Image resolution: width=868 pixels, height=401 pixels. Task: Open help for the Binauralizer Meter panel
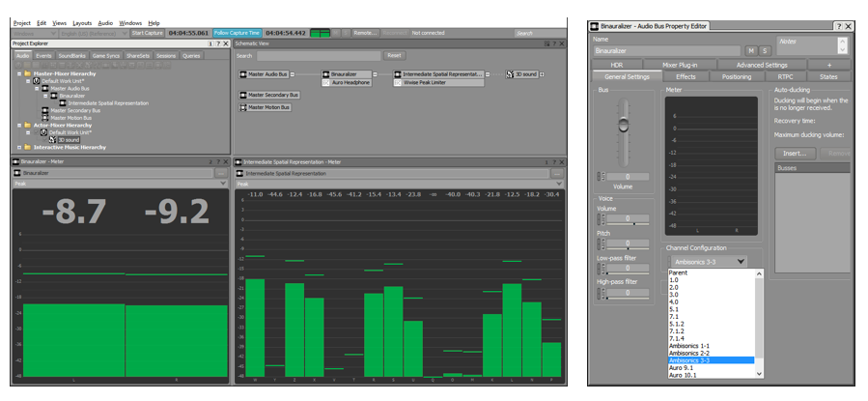pos(218,161)
